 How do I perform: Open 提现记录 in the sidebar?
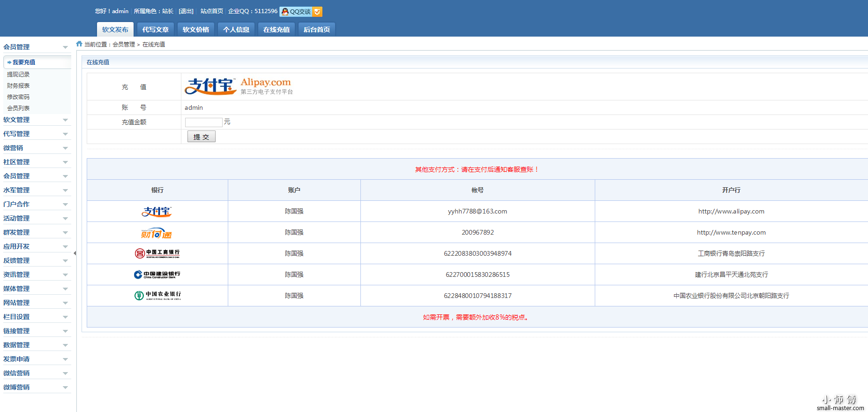point(18,75)
